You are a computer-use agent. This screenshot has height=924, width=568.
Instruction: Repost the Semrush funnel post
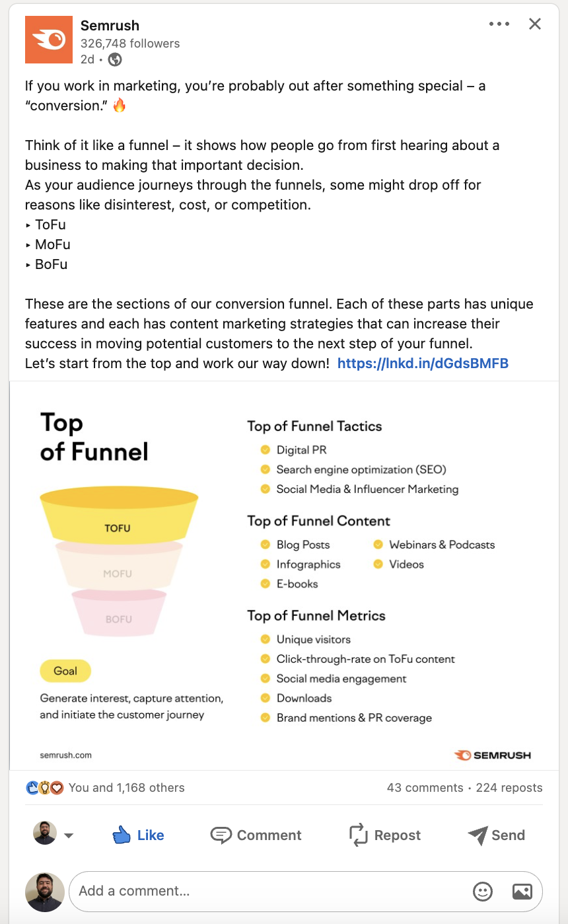(384, 835)
